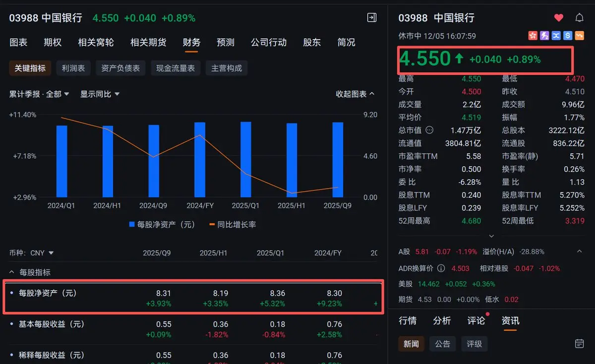
Task: Switch to the 评论 tab
Action: (x=476, y=321)
